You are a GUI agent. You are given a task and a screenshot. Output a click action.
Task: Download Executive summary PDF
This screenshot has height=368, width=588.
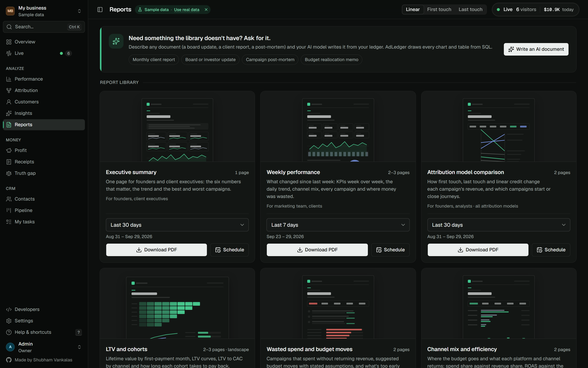pyautogui.click(x=156, y=250)
